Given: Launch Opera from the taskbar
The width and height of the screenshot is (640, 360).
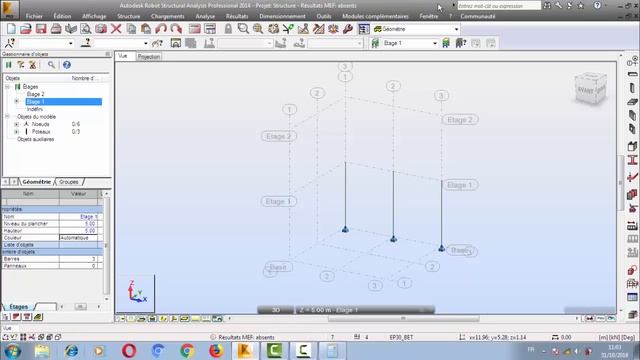Looking at the screenshot, I should coord(129,351).
